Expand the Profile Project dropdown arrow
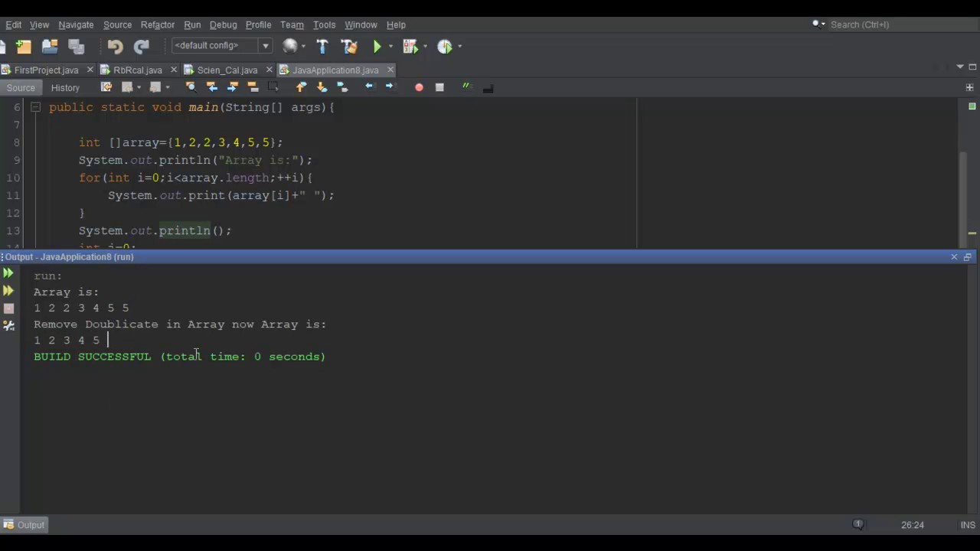Screen dimensions: 980x551 [x=459, y=47]
